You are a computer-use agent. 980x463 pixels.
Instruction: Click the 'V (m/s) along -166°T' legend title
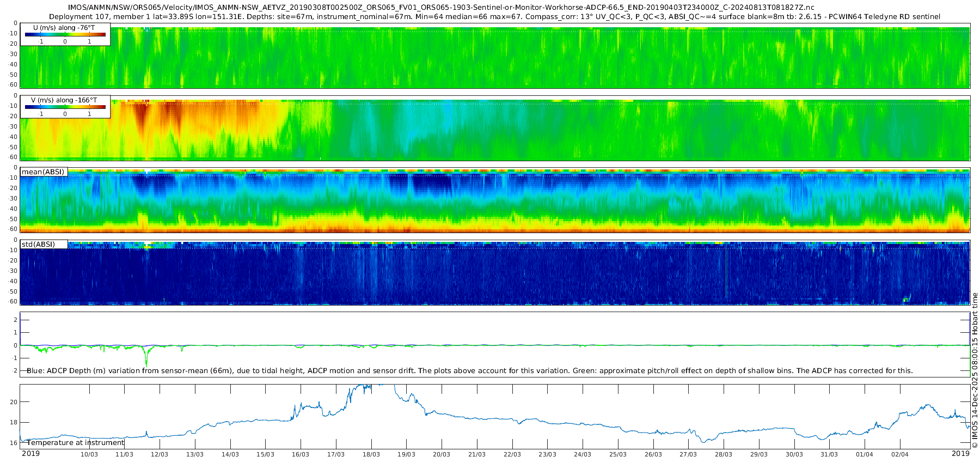tap(64, 100)
